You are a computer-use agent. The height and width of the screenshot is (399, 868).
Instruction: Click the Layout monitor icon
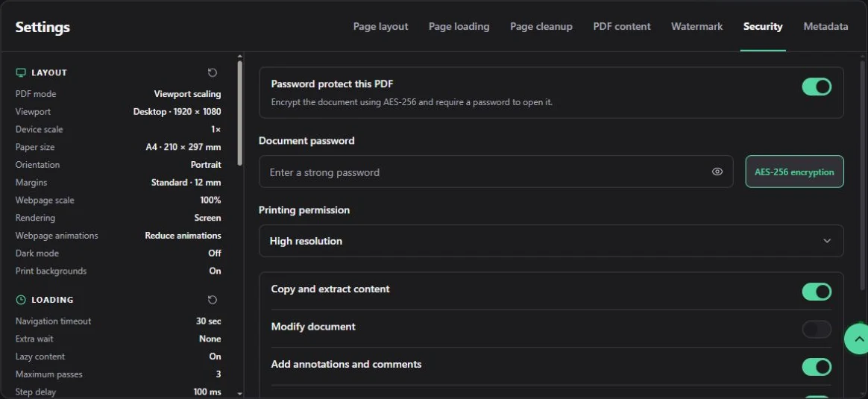pyautogui.click(x=20, y=72)
